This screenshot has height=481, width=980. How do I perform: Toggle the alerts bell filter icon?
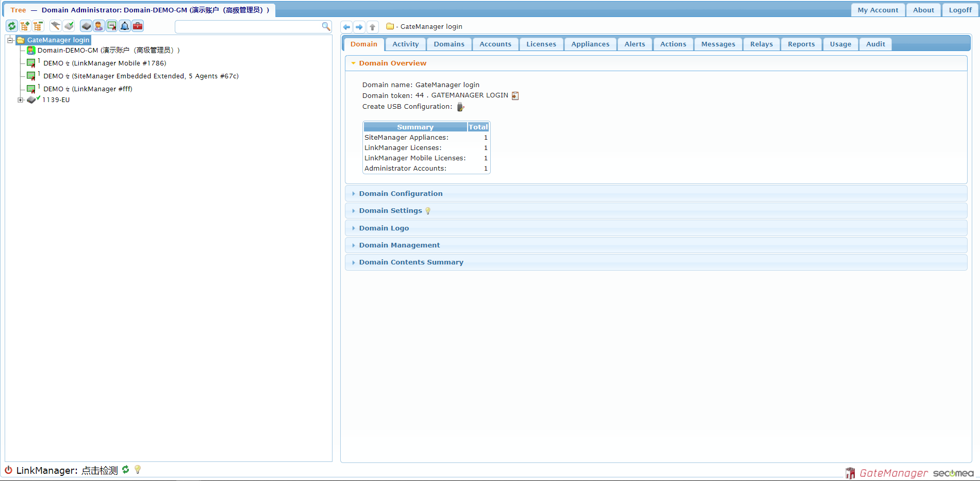click(125, 26)
